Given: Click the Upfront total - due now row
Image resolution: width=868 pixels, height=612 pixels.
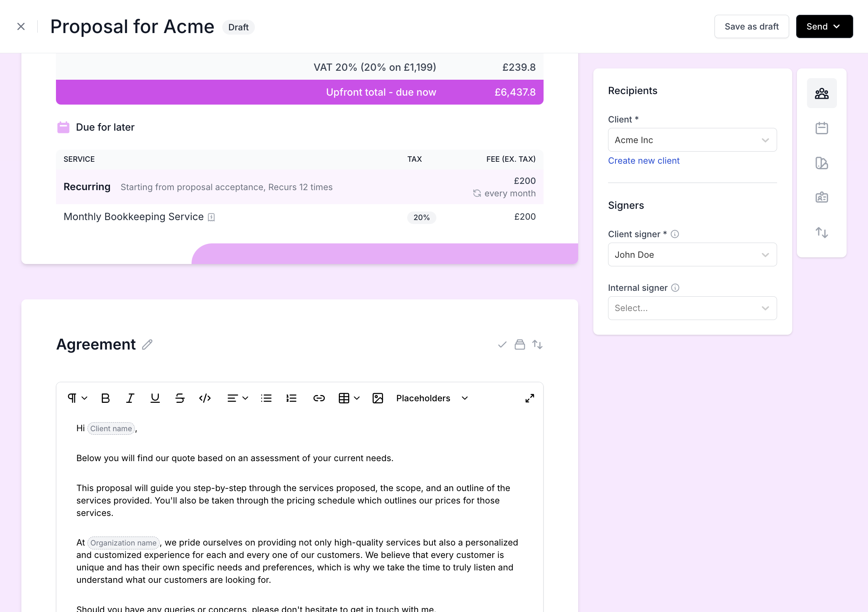Looking at the screenshot, I should [x=300, y=92].
